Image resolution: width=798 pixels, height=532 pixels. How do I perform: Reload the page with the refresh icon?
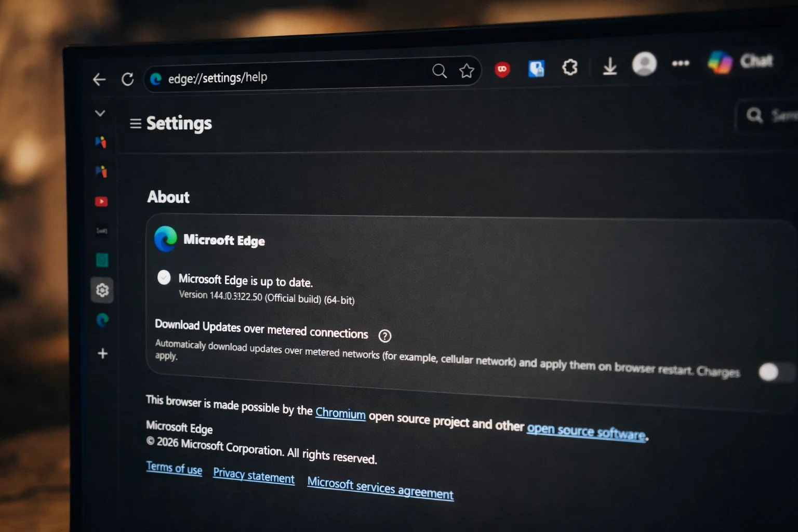tap(127, 79)
